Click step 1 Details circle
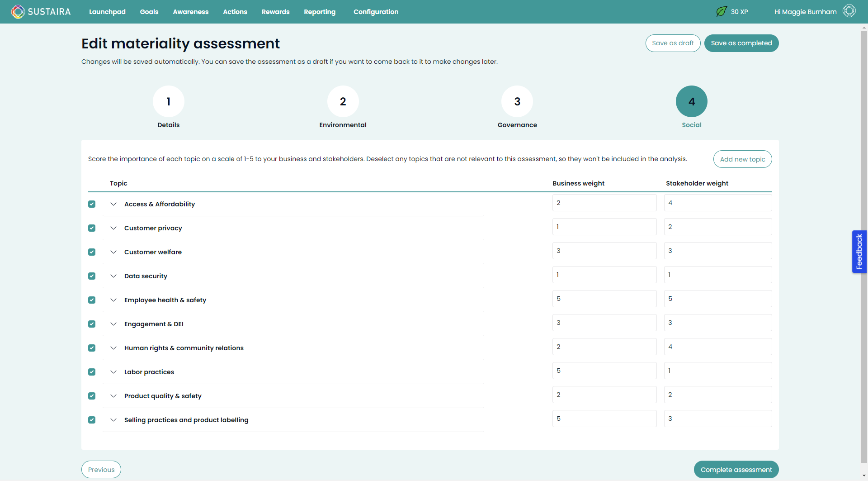The width and height of the screenshot is (868, 481). [168, 101]
